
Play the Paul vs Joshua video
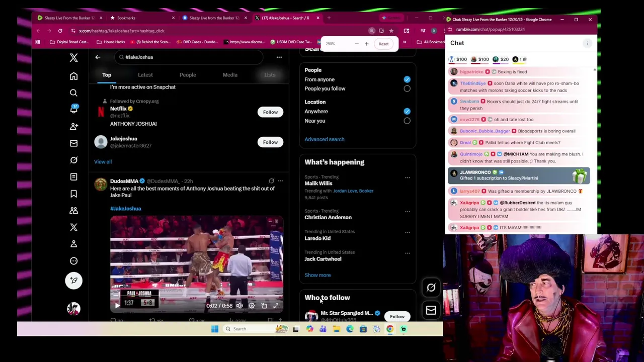click(117, 305)
